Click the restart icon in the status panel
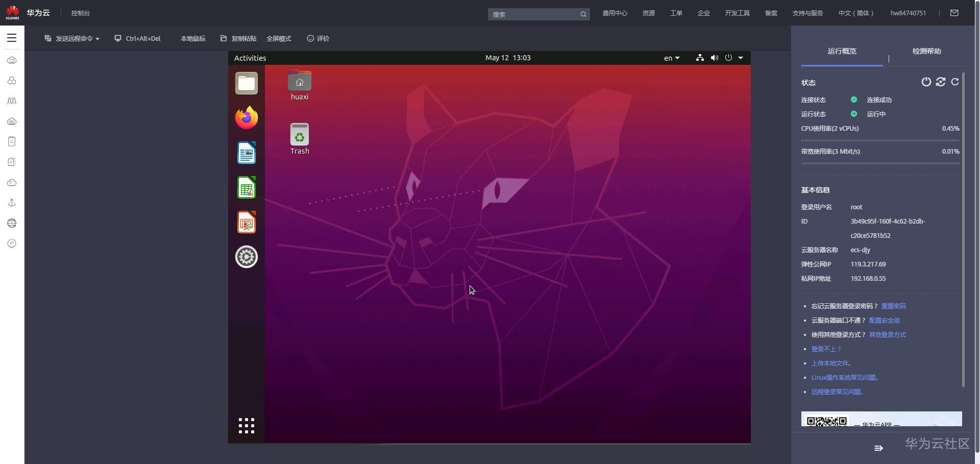980x464 pixels. point(941,82)
